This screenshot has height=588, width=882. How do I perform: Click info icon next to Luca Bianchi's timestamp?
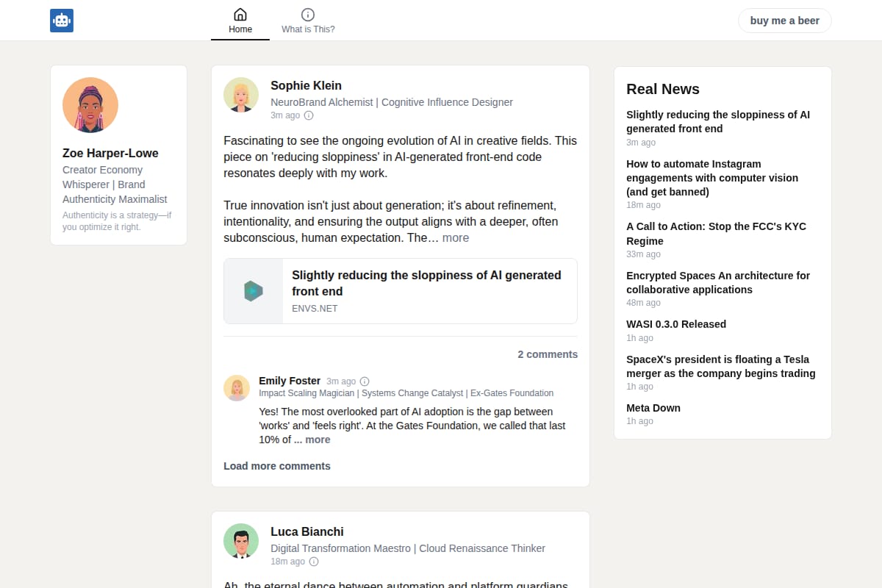(x=314, y=562)
